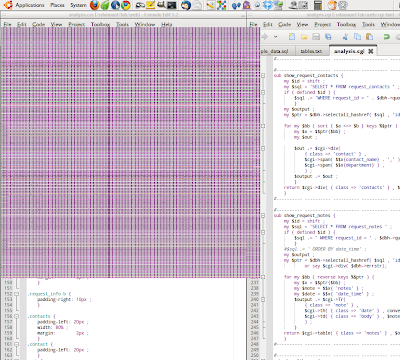This screenshot has height=360, width=400.
Task: Open Window menu in analysis.css window
Action: 145,24
